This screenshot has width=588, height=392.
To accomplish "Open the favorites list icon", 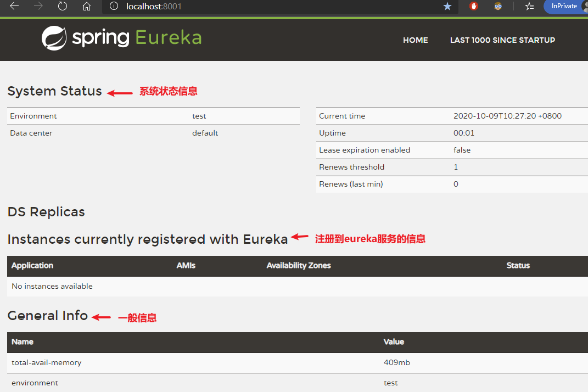I will click(x=529, y=7).
